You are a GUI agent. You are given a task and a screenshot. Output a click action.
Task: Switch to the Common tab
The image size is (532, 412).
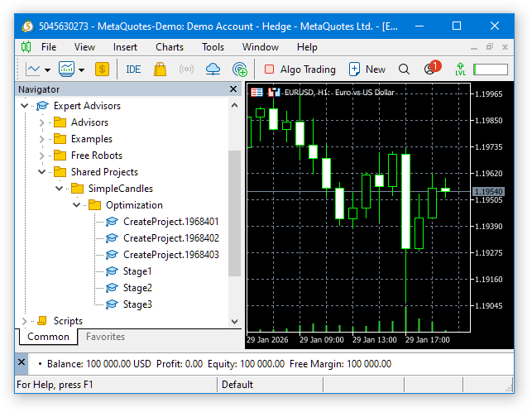click(x=48, y=337)
